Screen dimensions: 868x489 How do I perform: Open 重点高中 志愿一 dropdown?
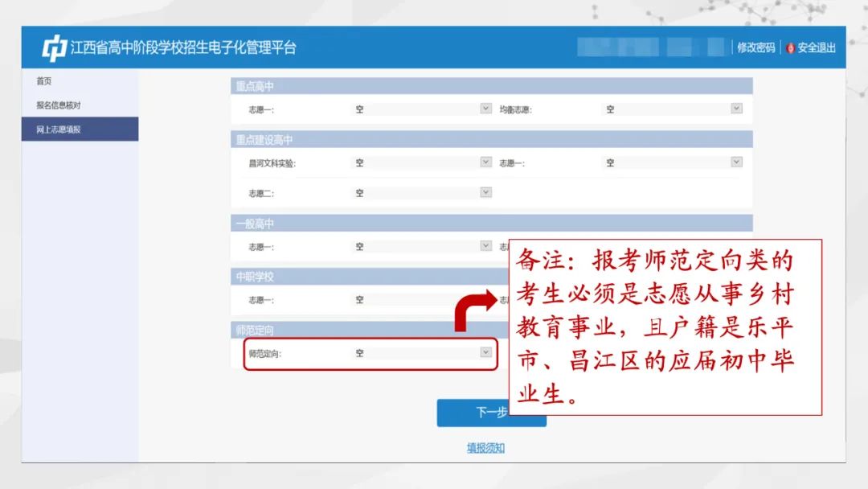pyautogui.click(x=485, y=108)
